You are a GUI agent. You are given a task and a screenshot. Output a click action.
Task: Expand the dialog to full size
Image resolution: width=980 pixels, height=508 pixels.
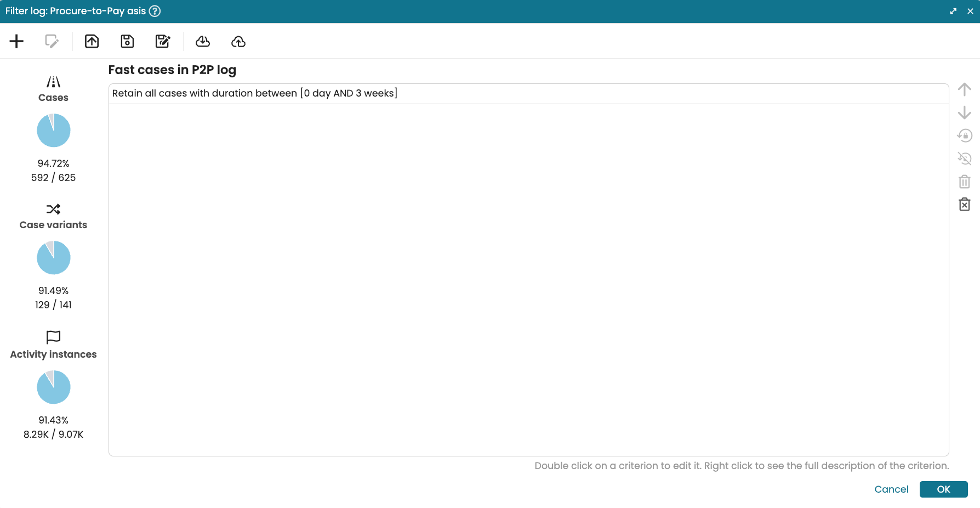pos(953,11)
